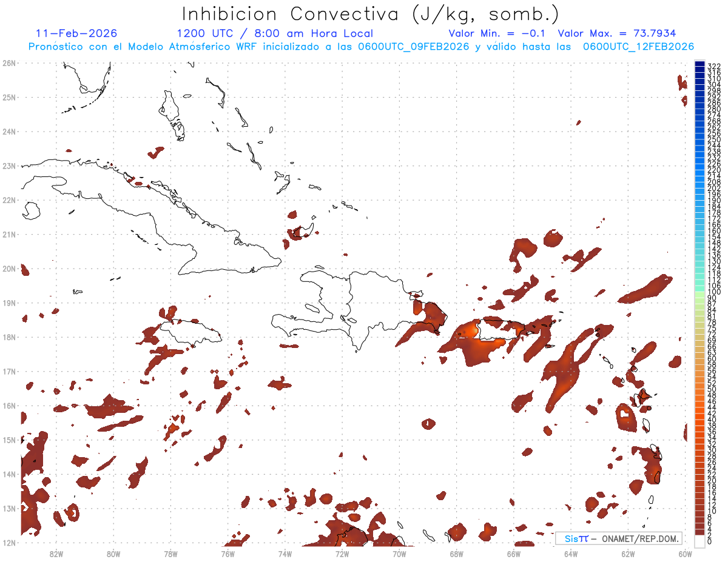Click the "1200 UTC / 8:00 am Hora Local" text
Image resolution: width=728 pixels, height=562 pixels.
point(275,33)
